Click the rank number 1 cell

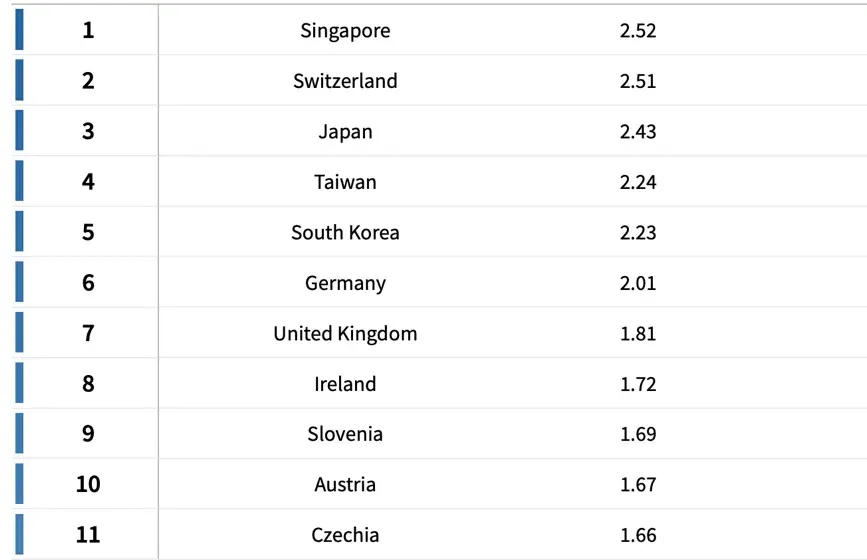(x=88, y=31)
